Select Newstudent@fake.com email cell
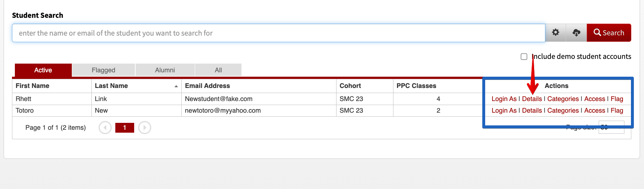This screenshot has width=644, height=189. pos(259,99)
